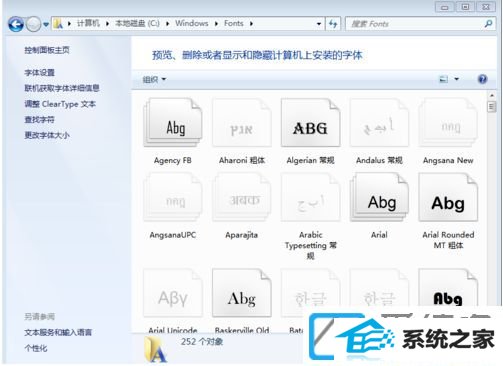Viewport: 503px width, 366px height.
Task: Select the Arial Unicode font icon
Action: pyautogui.click(x=173, y=293)
